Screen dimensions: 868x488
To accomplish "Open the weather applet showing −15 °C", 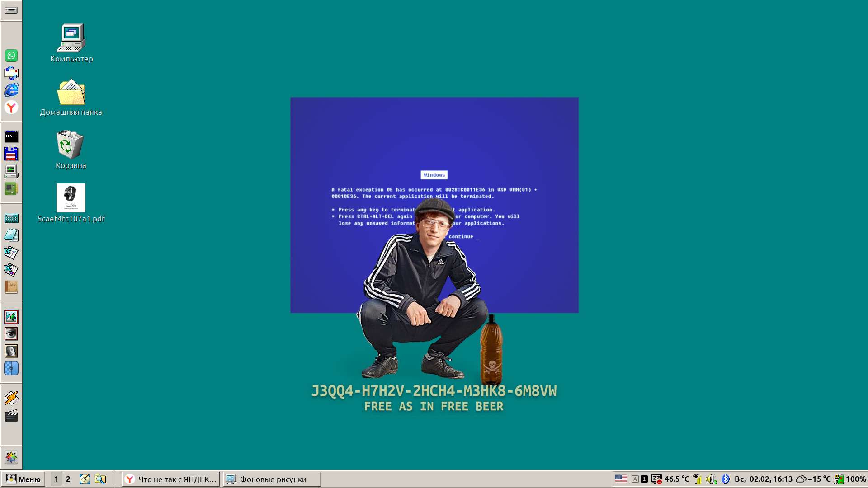I will click(813, 479).
